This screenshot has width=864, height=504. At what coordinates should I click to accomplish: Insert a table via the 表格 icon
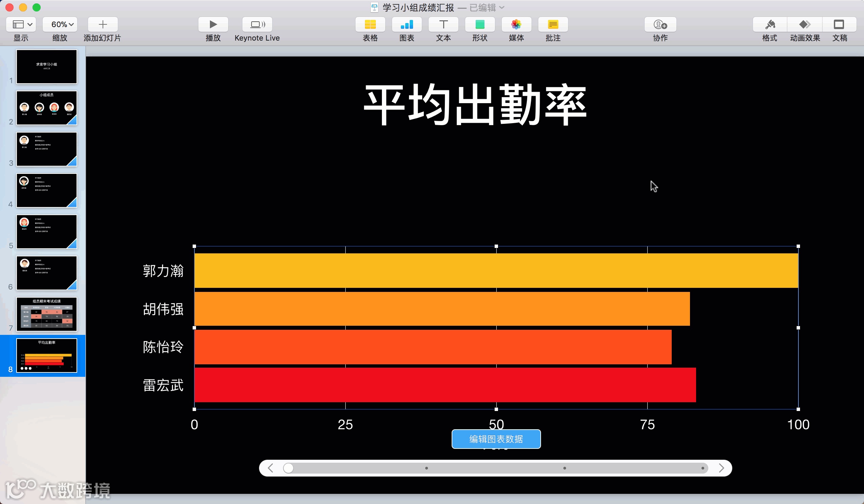pos(370,24)
